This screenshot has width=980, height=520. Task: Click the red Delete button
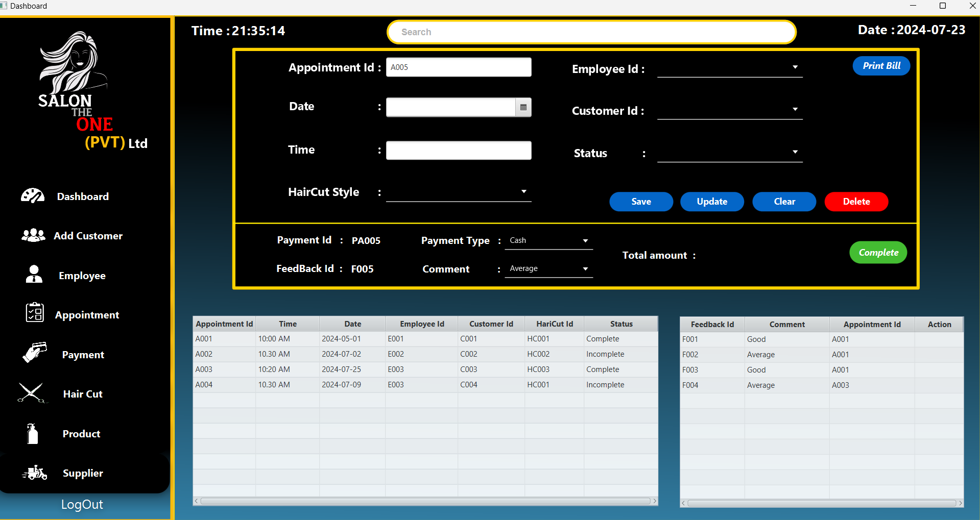(x=856, y=202)
